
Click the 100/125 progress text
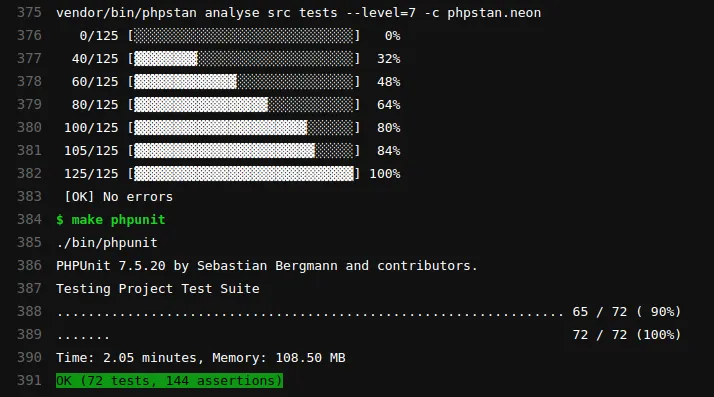(x=91, y=127)
